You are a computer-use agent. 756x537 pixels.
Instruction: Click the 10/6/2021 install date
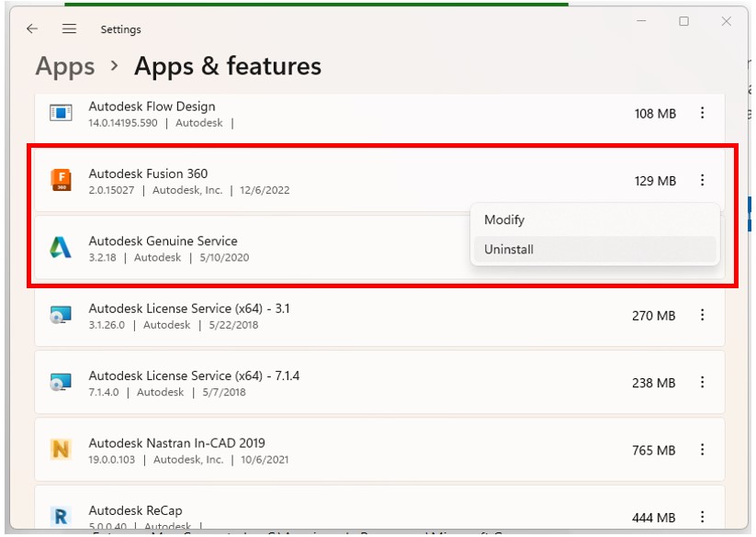(x=265, y=460)
